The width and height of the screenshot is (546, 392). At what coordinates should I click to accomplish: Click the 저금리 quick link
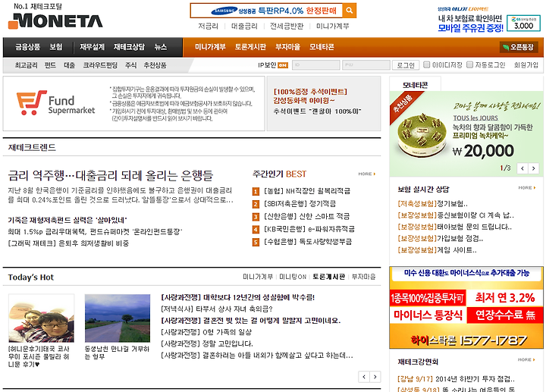click(208, 26)
